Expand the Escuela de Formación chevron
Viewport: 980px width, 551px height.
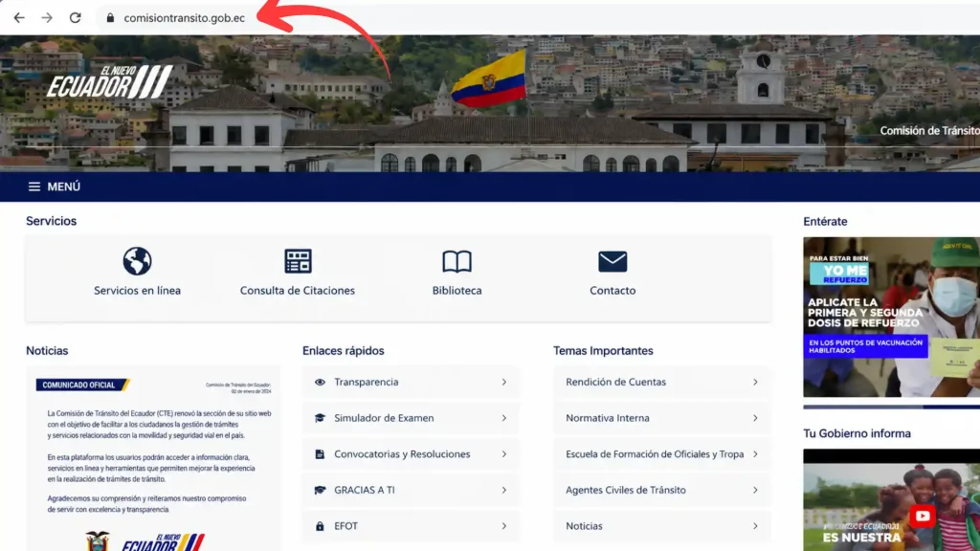pos(755,454)
